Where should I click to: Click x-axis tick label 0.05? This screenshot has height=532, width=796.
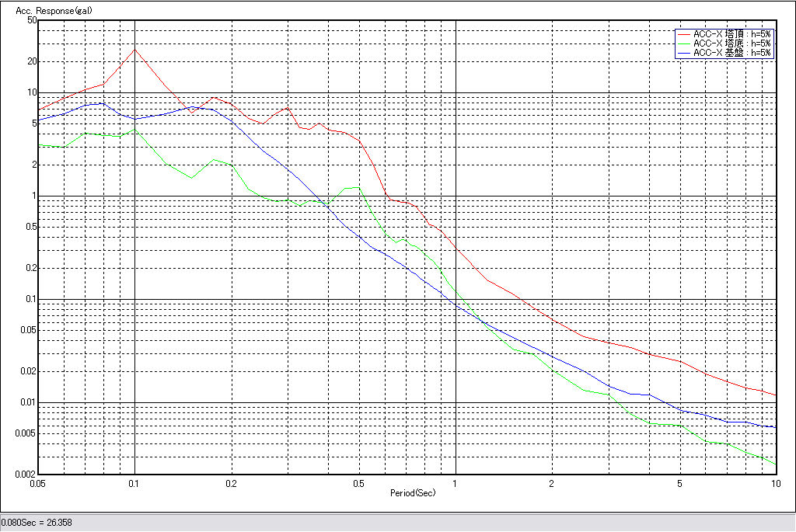pyautogui.click(x=37, y=483)
